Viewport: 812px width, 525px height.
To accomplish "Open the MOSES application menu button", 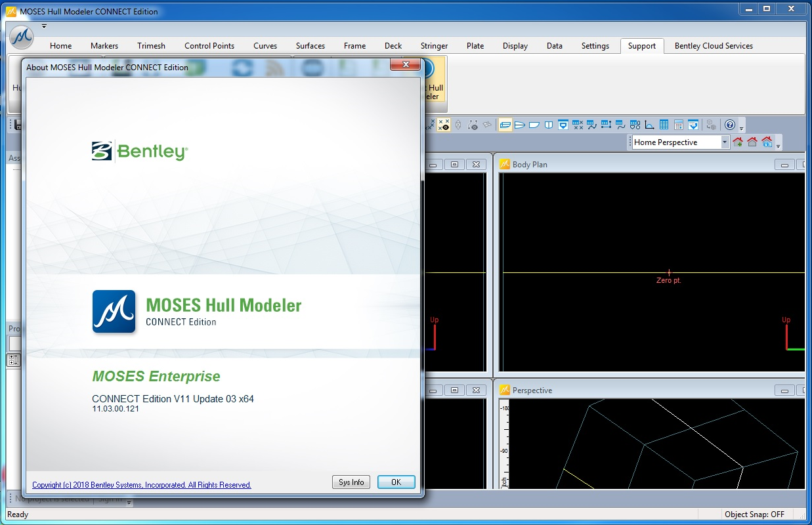I will tap(22, 37).
